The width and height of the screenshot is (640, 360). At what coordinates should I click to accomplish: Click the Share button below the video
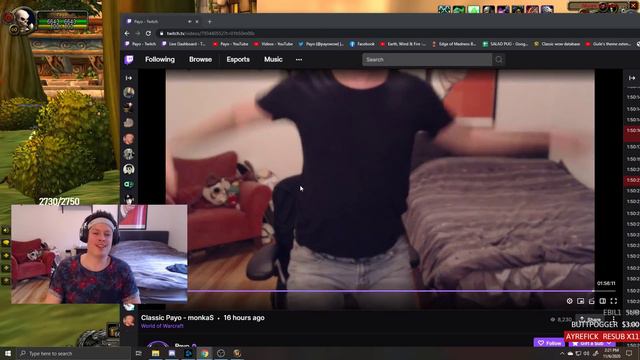591,319
